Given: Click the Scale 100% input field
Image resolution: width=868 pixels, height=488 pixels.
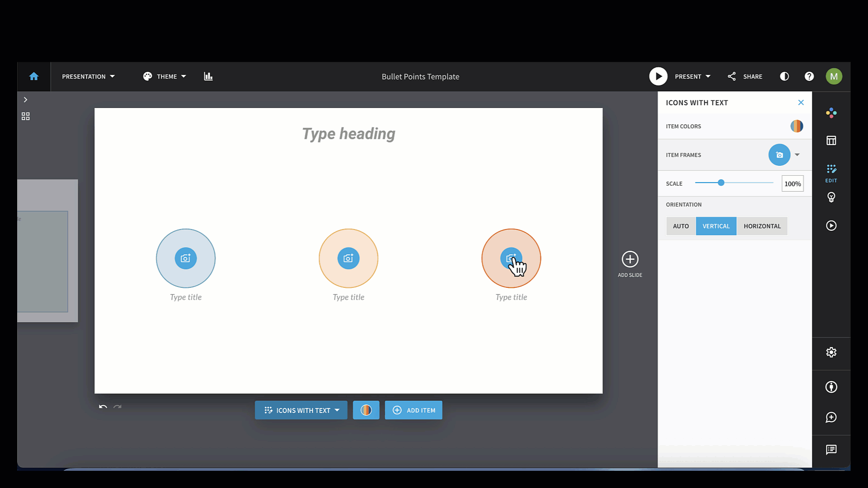Looking at the screenshot, I should (x=793, y=183).
